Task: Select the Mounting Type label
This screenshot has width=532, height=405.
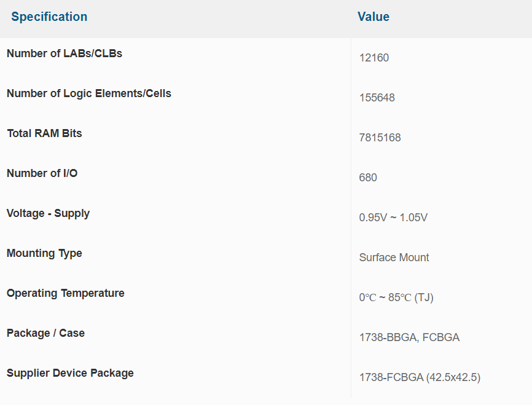Action: coord(44,253)
